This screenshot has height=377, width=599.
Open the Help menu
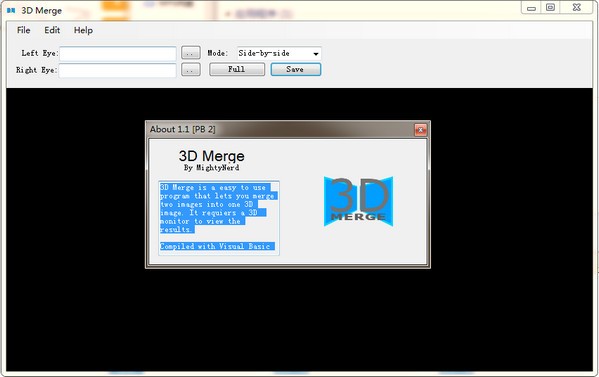tap(83, 30)
